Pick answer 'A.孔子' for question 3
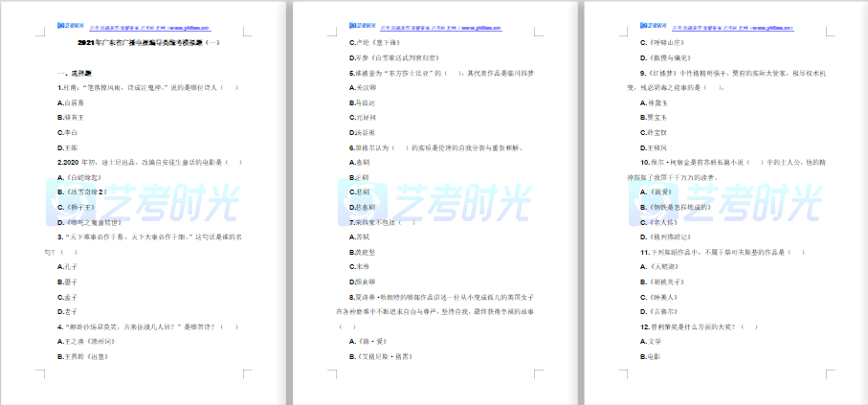 [67, 266]
